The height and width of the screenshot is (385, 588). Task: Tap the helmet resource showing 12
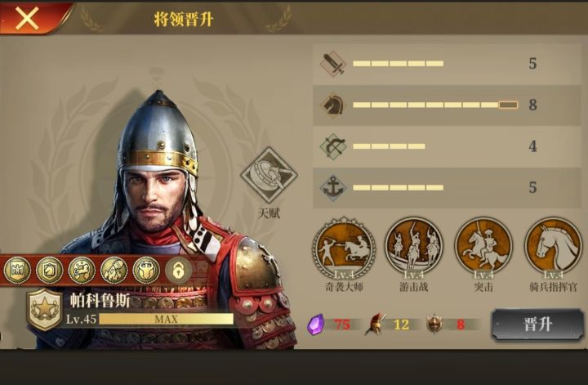click(375, 325)
